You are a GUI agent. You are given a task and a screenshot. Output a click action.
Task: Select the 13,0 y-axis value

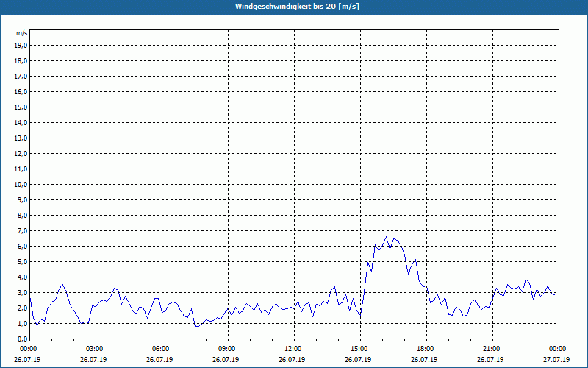[21, 138]
